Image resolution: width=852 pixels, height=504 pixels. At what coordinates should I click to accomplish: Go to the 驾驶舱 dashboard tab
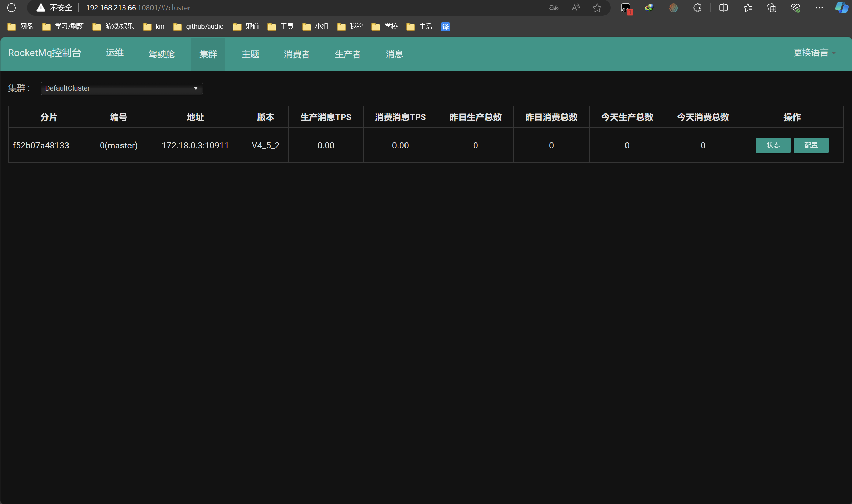point(161,54)
